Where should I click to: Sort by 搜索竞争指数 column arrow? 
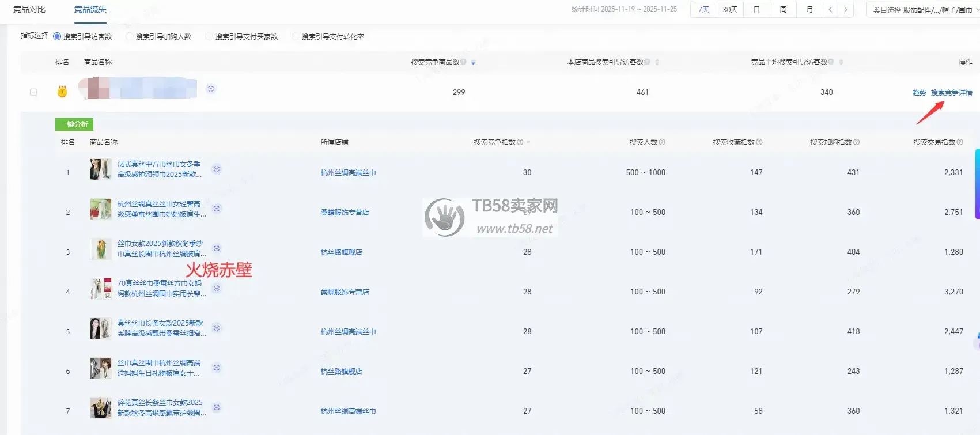pos(528,142)
